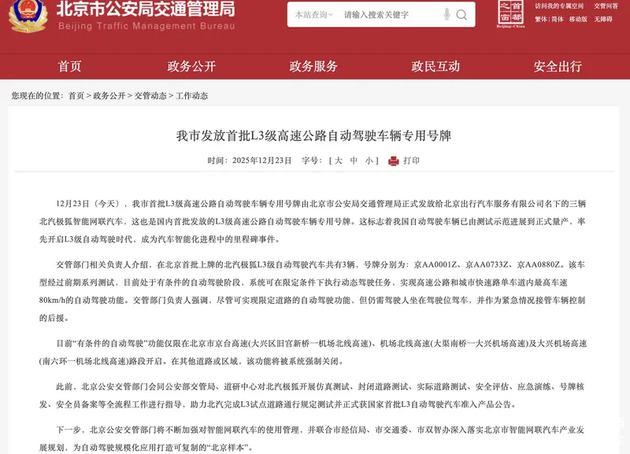Click the red printer icon

(393, 160)
